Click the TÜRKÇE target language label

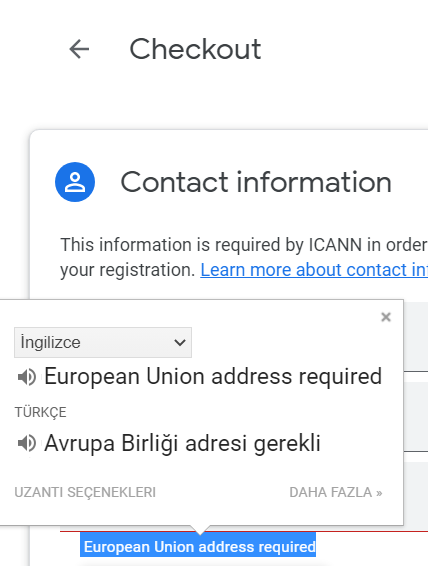(x=40, y=412)
